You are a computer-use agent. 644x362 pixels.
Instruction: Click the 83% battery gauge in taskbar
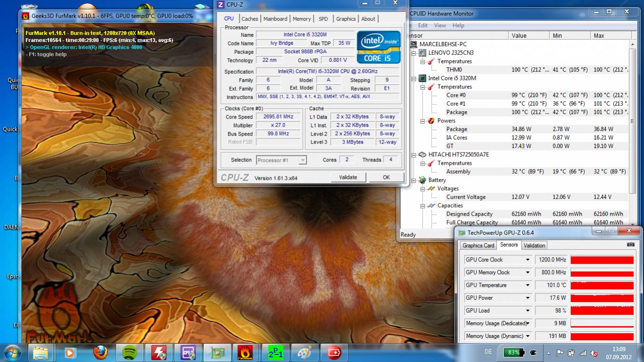[x=514, y=353]
